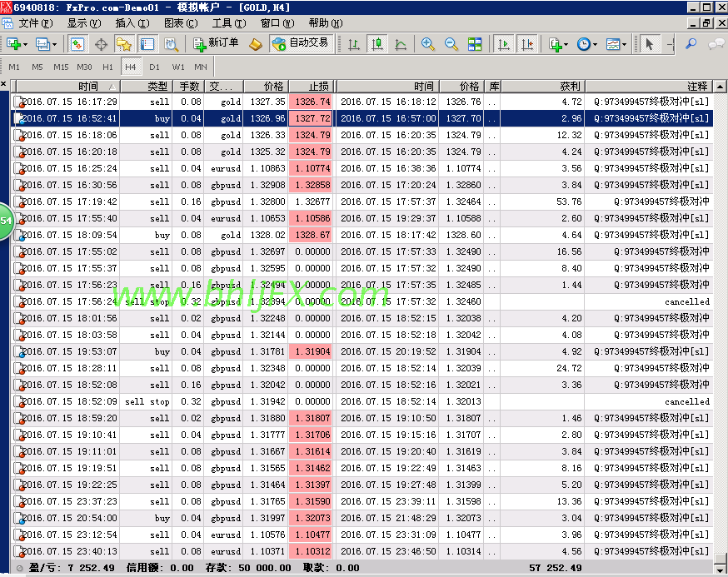Select the sell stop row at 18:52:09

coord(362,401)
